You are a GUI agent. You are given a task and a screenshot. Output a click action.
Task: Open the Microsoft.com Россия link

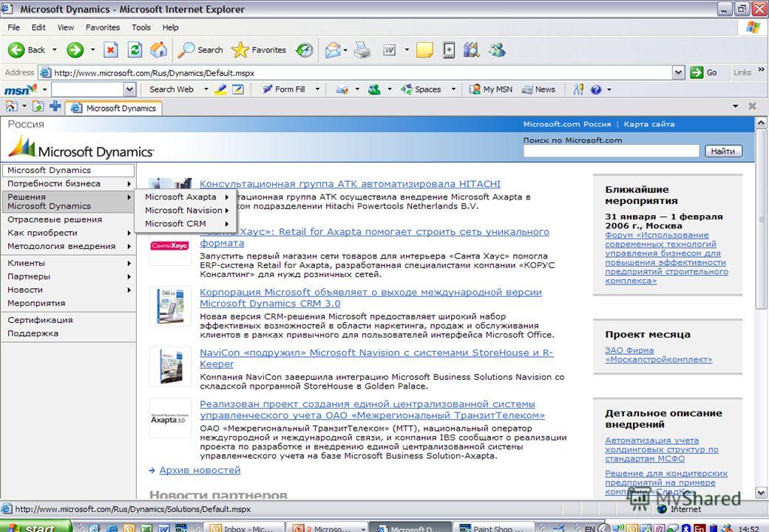pyautogui.click(x=567, y=124)
